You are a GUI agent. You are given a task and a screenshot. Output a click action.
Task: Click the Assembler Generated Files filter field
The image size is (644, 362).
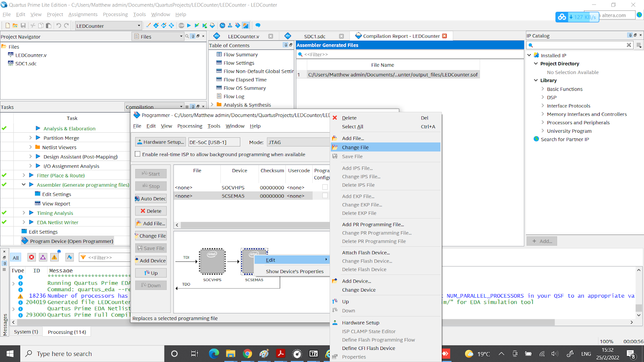pos(410,54)
